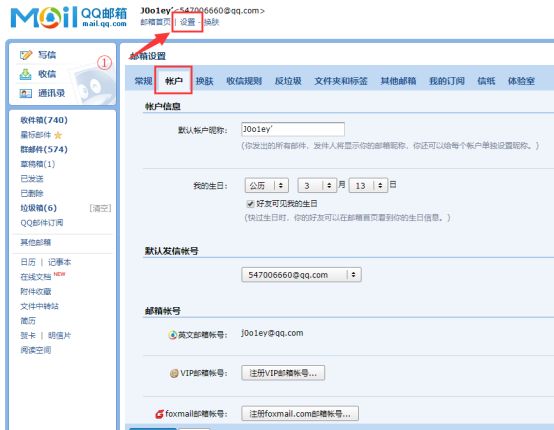Open the 垃圾箱(6) spam folder
Screen dimensions: 554x430
pyautogui.click(x=39, y=208)
